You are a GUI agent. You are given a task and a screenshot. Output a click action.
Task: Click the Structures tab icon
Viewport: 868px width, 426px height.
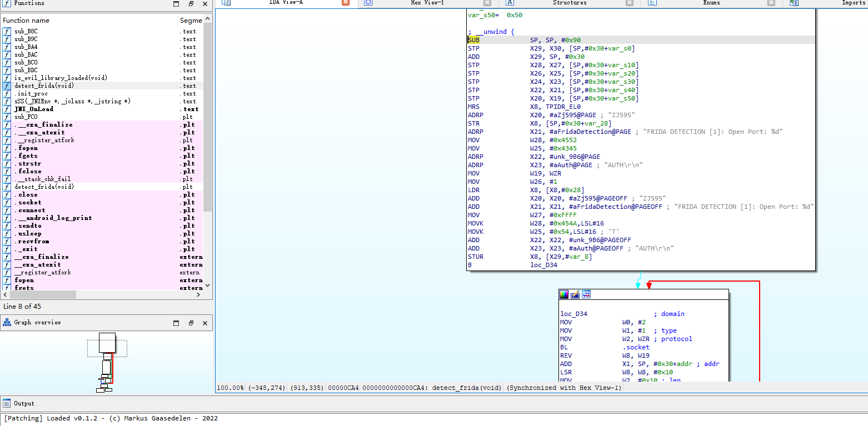[510, 3]
